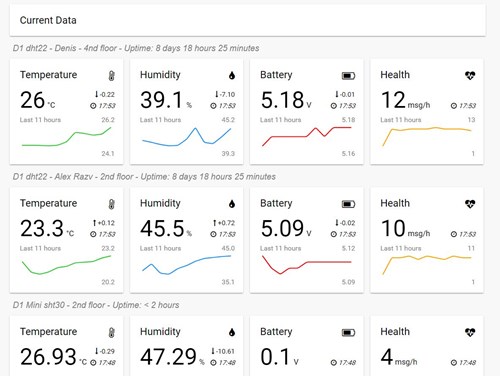Open the yellow health sparkline in Alex Razv's row
The image size is (500, 376).
pos(427,265)
